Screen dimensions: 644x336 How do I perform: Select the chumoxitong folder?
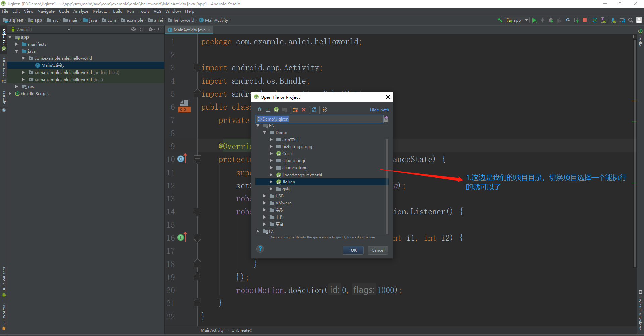(x=295, y=168)
